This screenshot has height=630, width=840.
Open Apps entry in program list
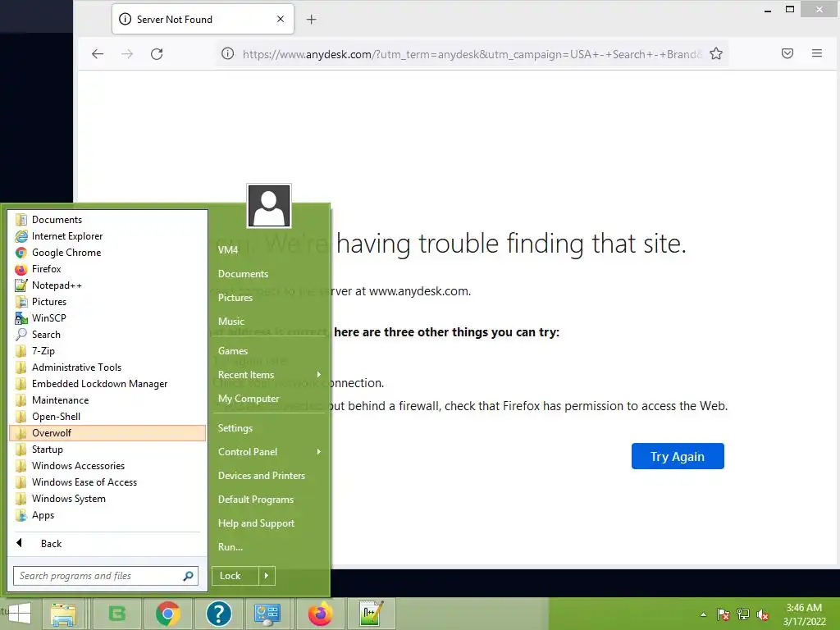pos(107,515)
